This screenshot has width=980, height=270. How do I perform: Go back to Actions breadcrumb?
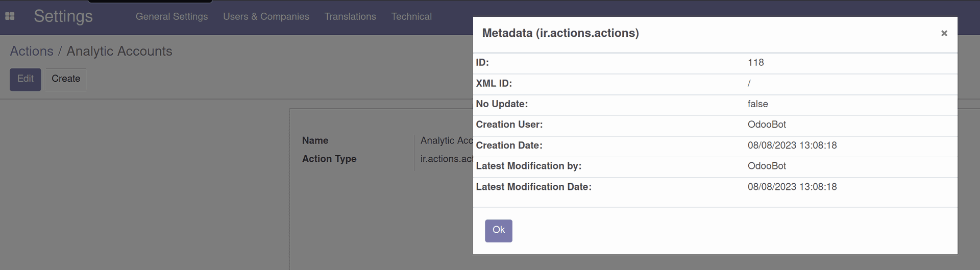point(32,52)
